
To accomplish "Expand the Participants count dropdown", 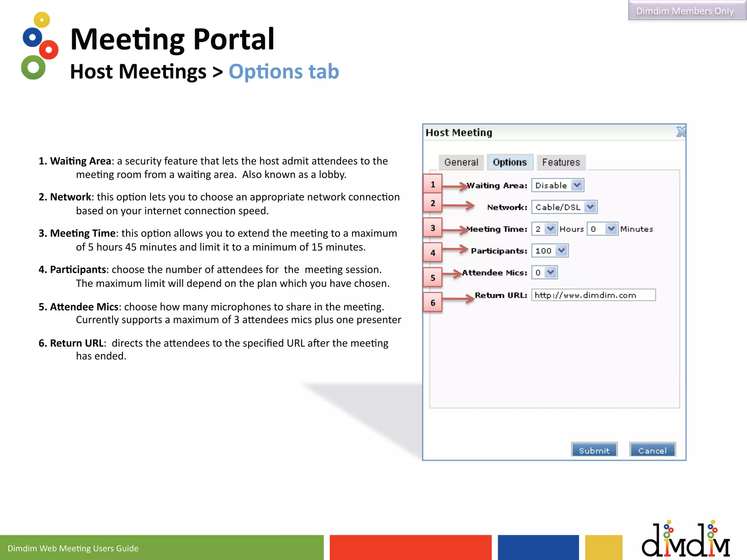I will [x=550, y=251].
